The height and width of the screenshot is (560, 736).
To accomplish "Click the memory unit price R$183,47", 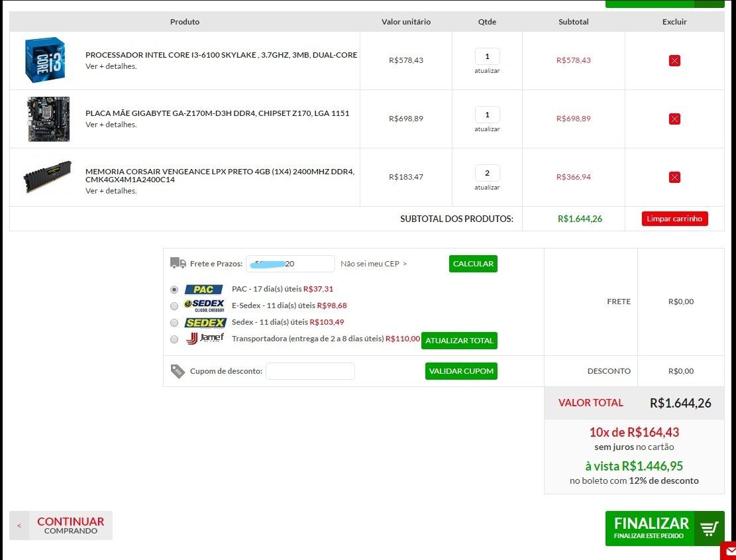I will (406, 177).
